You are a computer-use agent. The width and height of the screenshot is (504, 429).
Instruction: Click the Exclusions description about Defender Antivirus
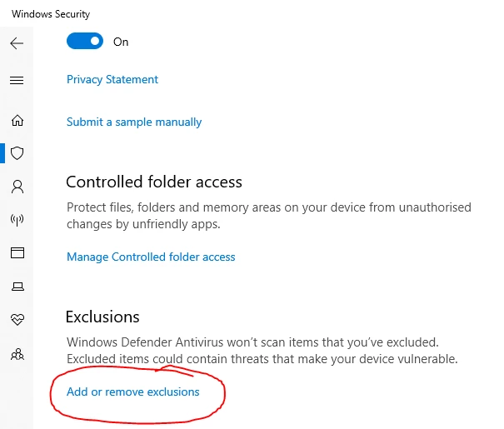262,351
